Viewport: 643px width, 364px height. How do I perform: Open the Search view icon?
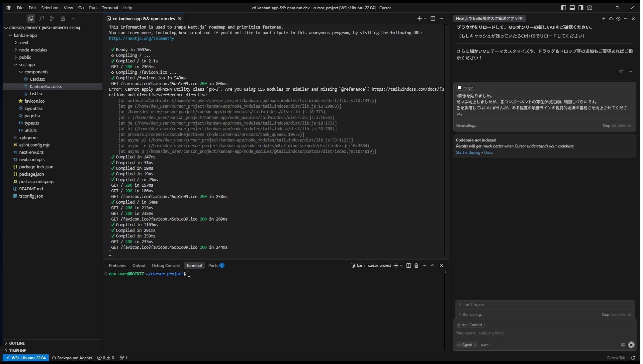coord(42,19)
